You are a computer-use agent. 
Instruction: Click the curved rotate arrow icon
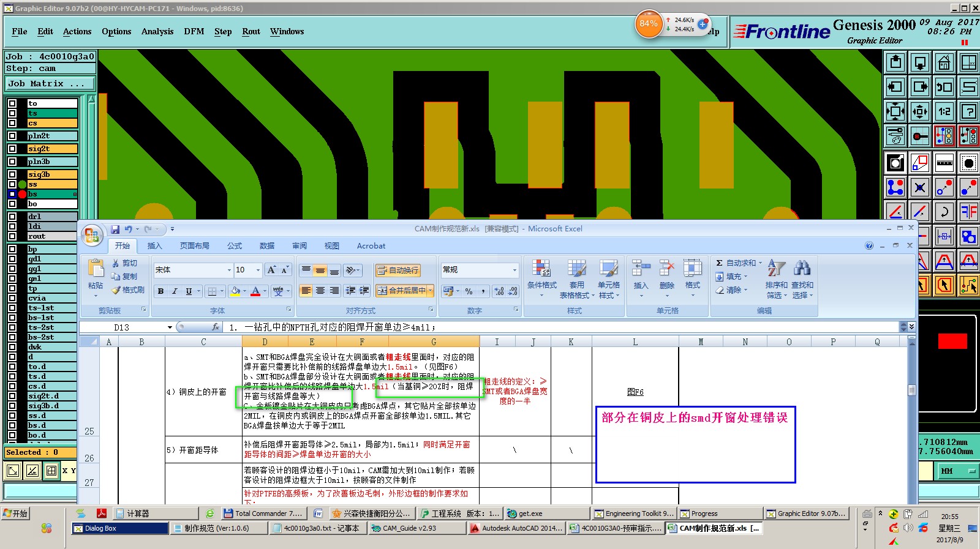[x=944, y=212]
